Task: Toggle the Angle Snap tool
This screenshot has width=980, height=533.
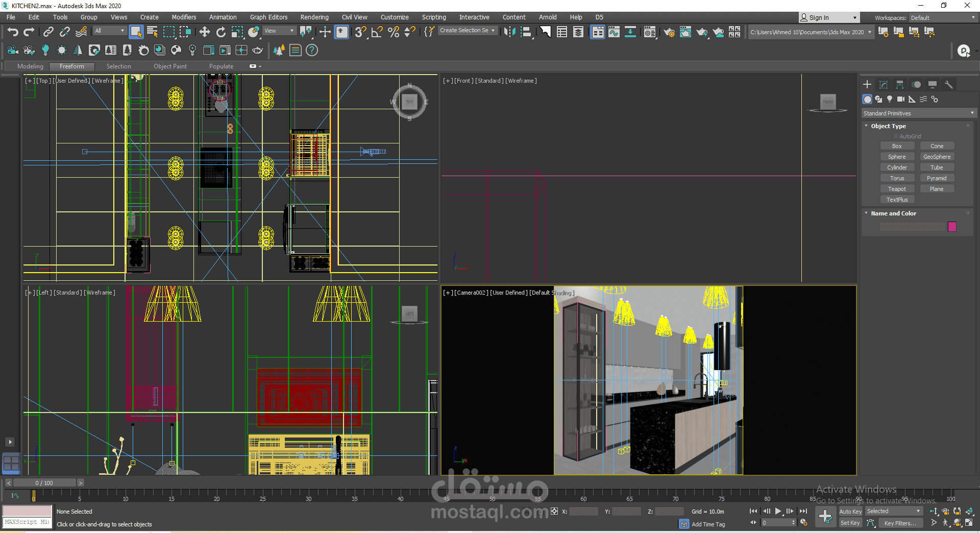Action: [377, 32]
